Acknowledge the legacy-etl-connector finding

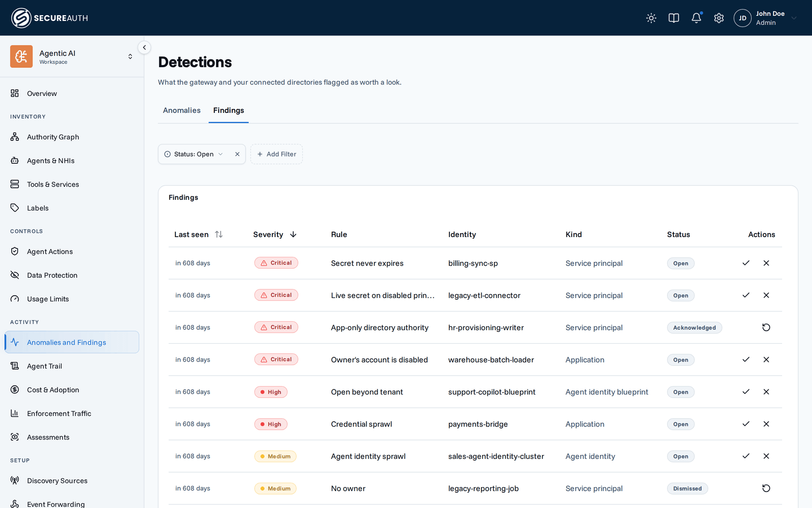pos(746,295)
